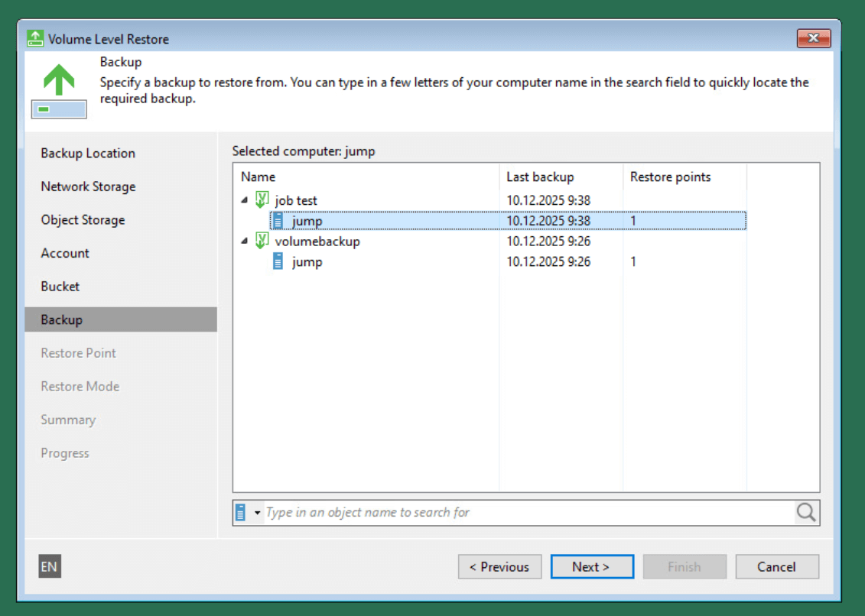Click the volumebackup job icon
Image resolution: width=865 pixels, height=616 pixels.
coord(262,242)
